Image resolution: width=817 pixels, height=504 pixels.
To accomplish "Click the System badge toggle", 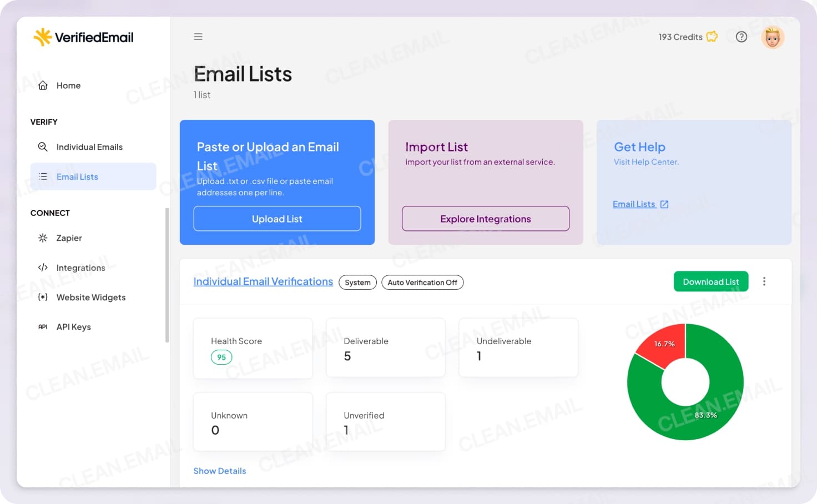I will click(x=357, y=282).
